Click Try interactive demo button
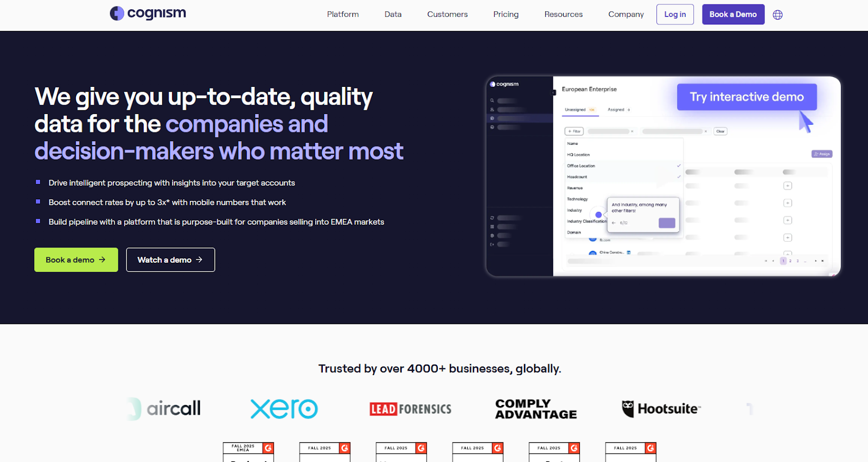The height and width of the screenshot is (462, 868). pos(746,97)
